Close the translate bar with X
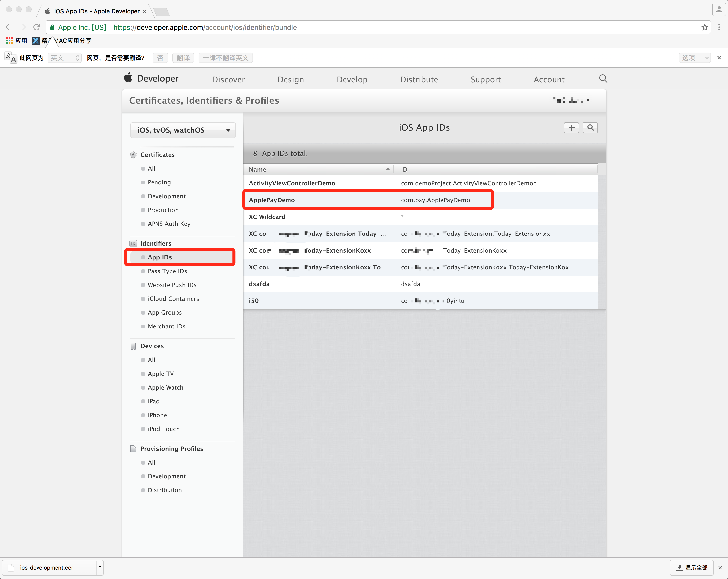Image resolution: width=728 pixels, height=579 pixels. coord(719,58)
